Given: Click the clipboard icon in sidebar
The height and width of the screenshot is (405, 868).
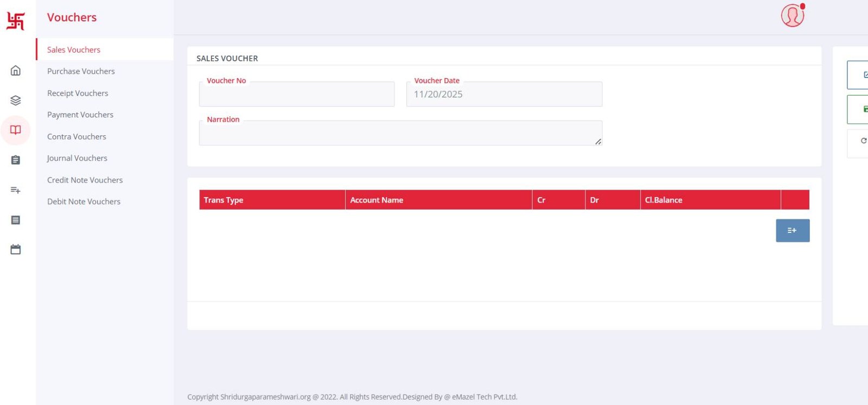Looking at the screenshot, I should point(16,160).
